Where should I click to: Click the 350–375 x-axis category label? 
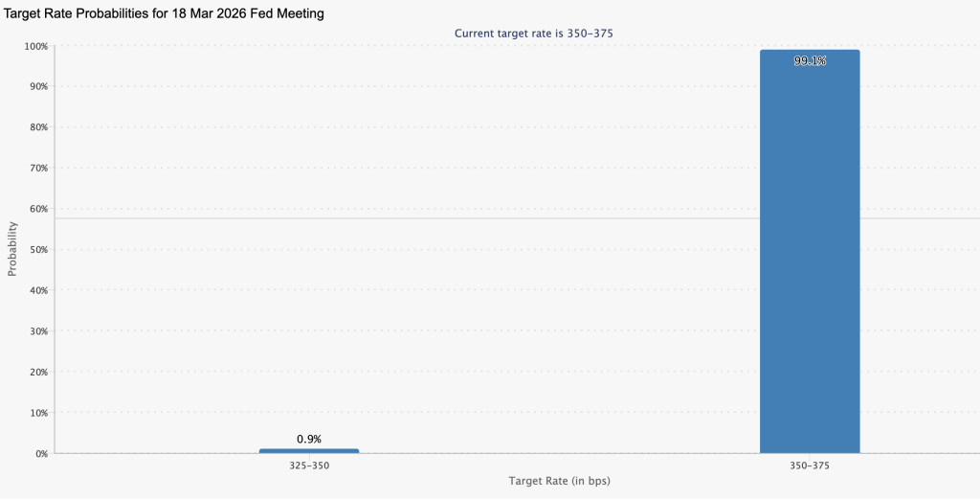click(810, 465)
